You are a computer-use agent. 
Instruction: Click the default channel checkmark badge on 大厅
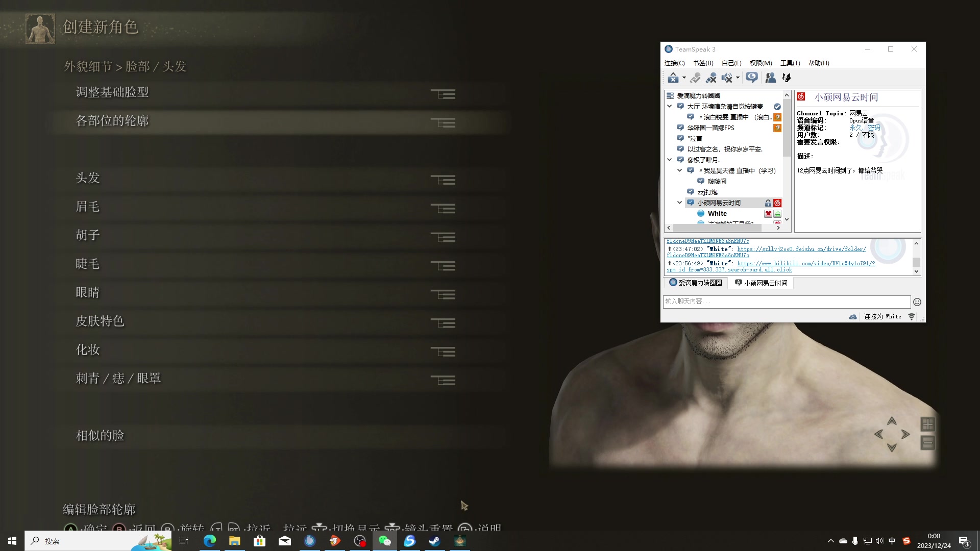[x=777, y=107]
